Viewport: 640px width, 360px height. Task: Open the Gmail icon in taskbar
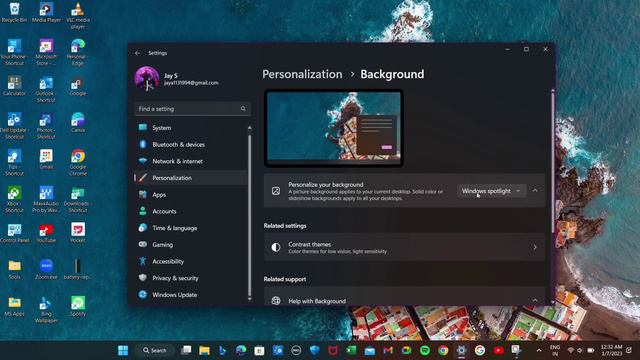pos(388,350)
